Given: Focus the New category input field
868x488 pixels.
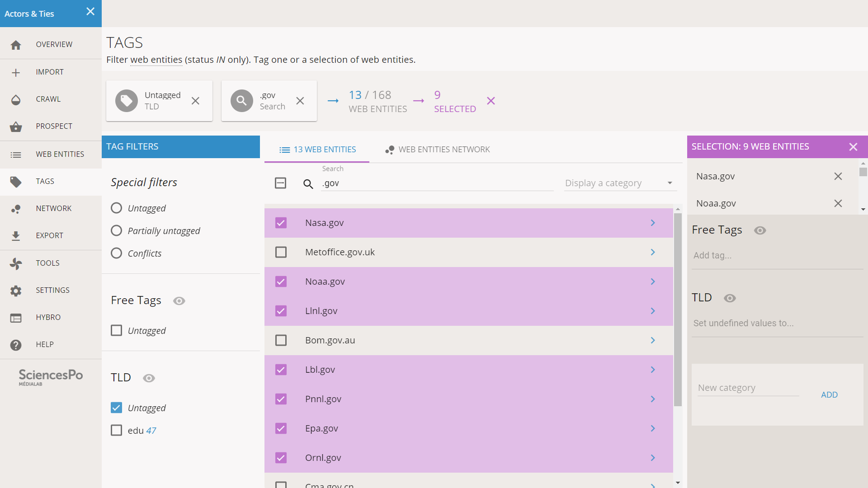Looking at the screenshot, I should coord(748,388).
